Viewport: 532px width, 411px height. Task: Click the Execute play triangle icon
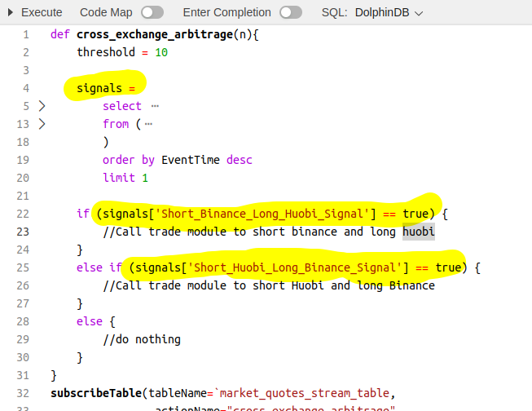tap(11, 13)
